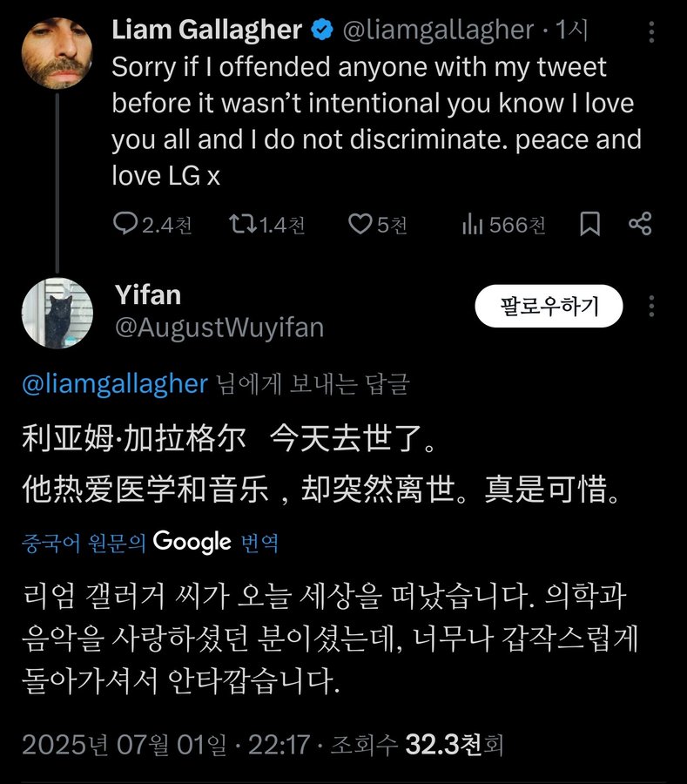Click the @liamgallagher handle in tweet header

pyautogui.click(x=437, y=30)
